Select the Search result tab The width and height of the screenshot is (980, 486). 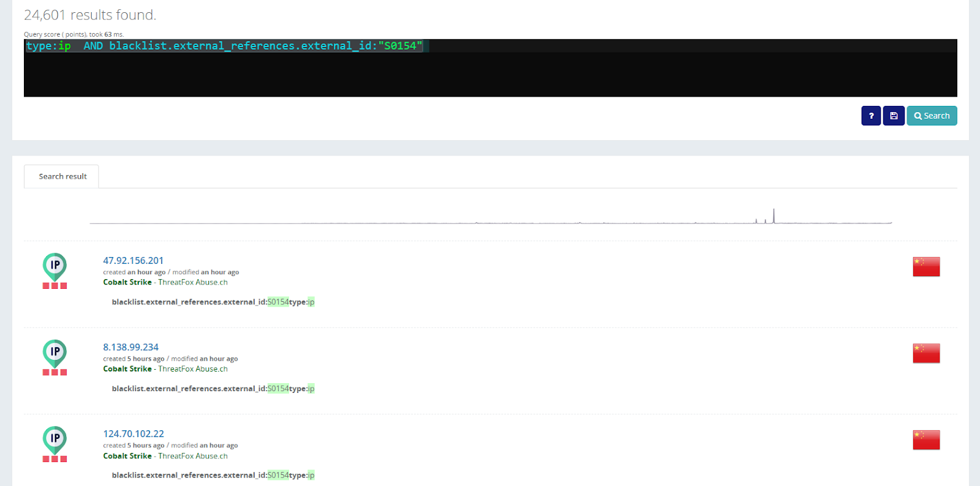[62, 176]
